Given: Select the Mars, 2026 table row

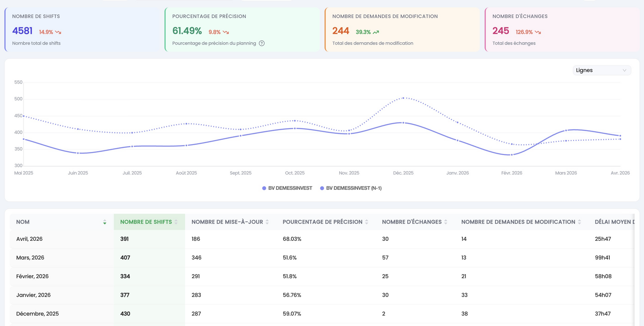Looking at the screenshot, I should [322, 258].
